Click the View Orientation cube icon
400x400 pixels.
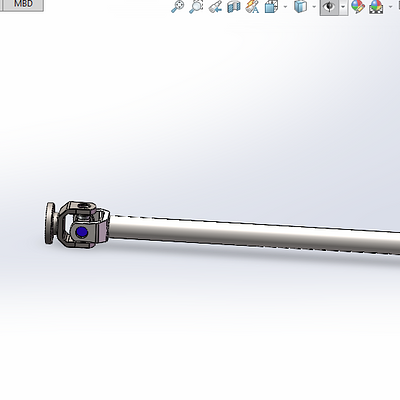[x=271, y=7]
